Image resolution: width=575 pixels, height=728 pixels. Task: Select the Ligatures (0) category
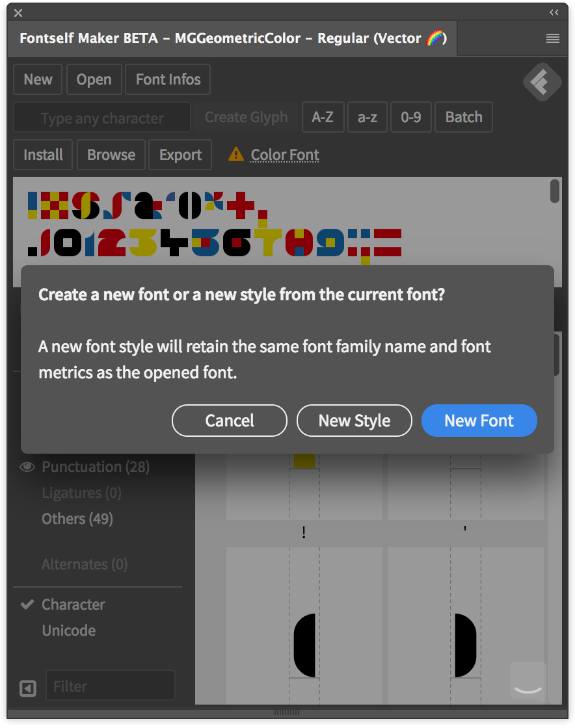click(x=82, y=493)
